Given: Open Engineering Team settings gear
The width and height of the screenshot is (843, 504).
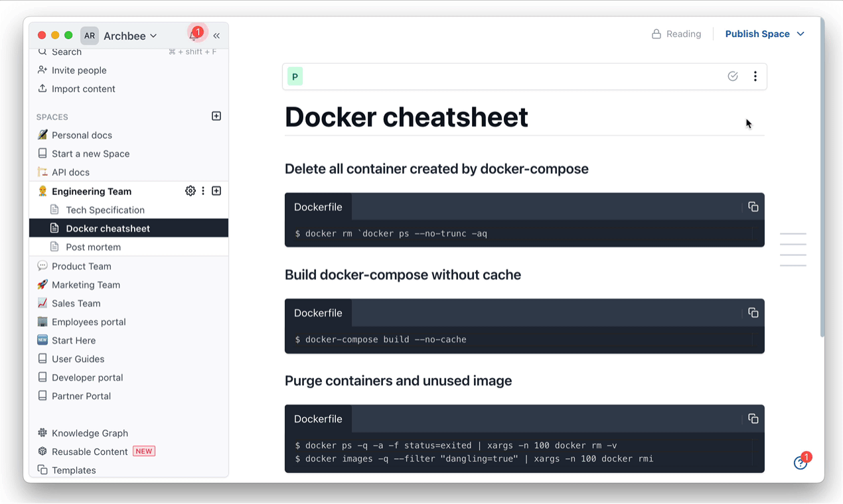Looking at the screenshot, I should 191,191.
